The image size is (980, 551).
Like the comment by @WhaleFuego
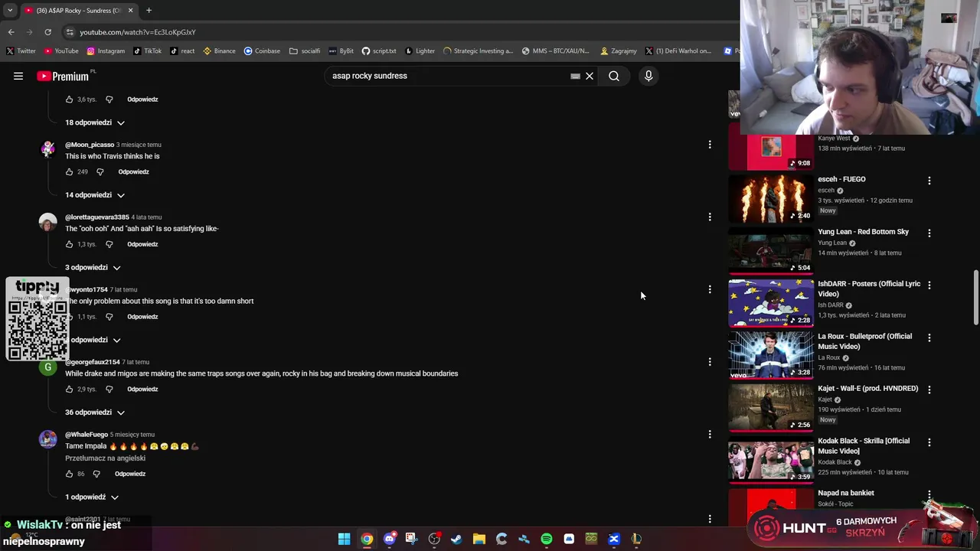point(69,474)
